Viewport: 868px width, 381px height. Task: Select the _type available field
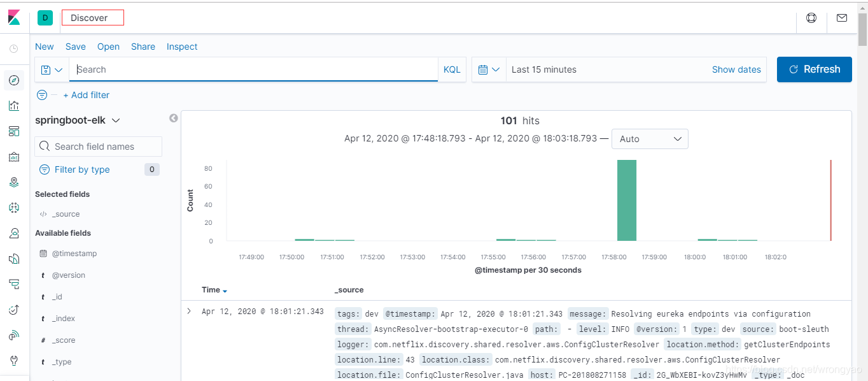(62, 362)
